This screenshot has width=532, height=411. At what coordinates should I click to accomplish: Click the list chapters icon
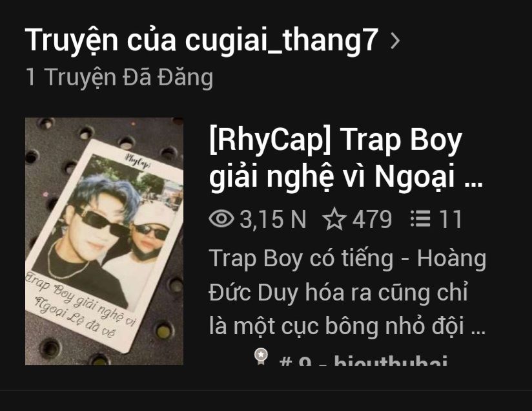coord(420,218)
